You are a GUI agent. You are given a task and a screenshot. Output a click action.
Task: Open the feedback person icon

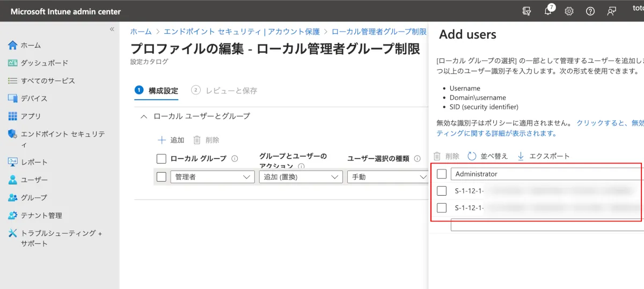[x=611, y=11]
